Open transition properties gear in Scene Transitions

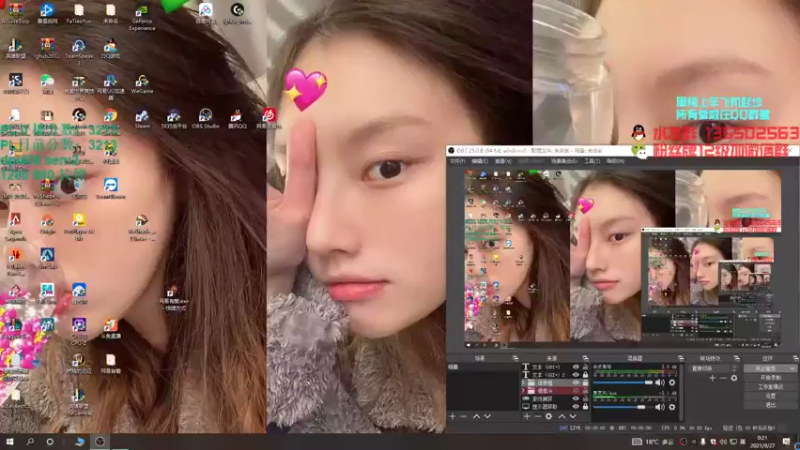coord(734,378)
